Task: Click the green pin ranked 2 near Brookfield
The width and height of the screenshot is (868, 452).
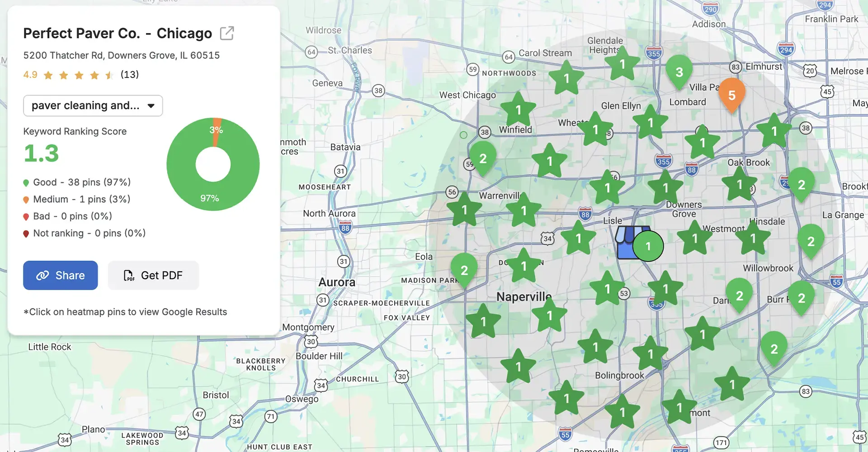Action: click(x=801, y=185)
